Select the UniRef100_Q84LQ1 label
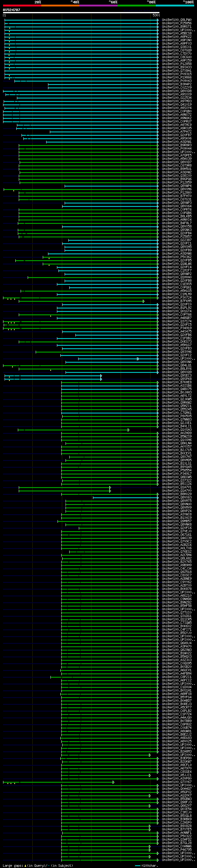 176,365
